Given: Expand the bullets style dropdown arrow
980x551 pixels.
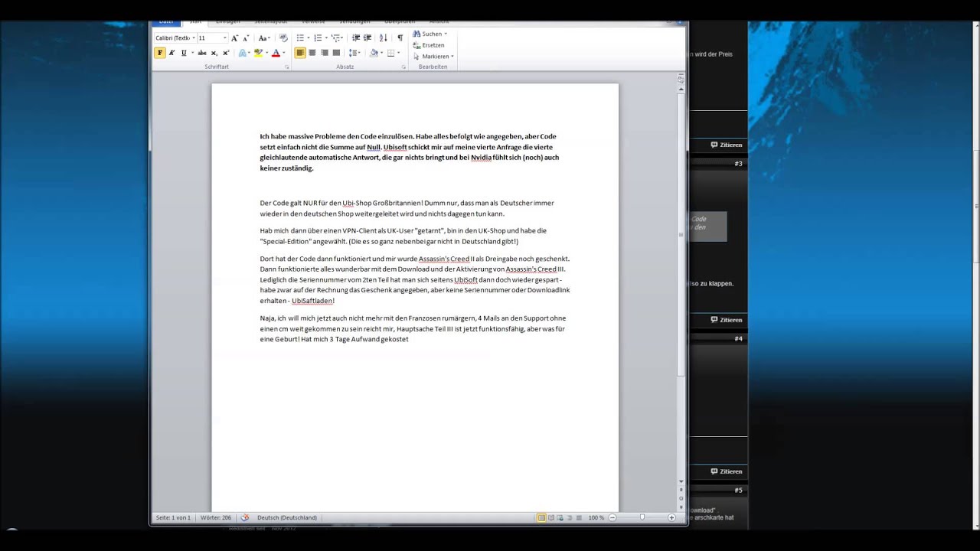Looking at the screenshot, I should point(309,37).
